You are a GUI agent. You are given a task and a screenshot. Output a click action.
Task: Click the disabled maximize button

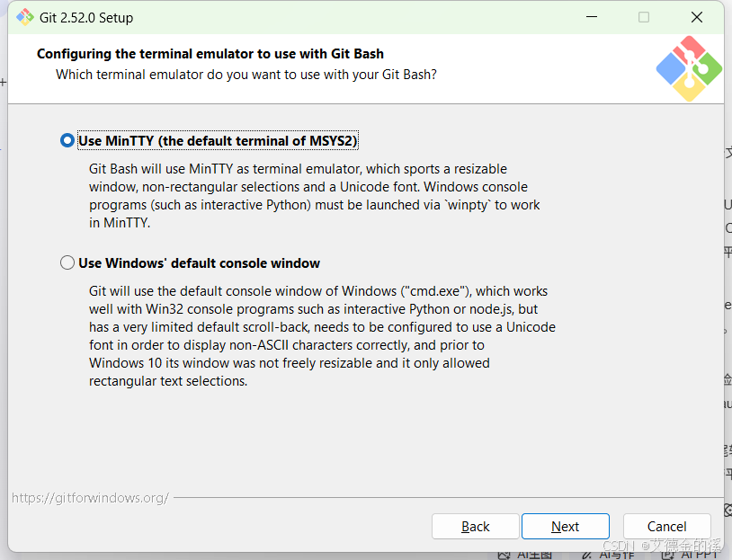[644, 17]
